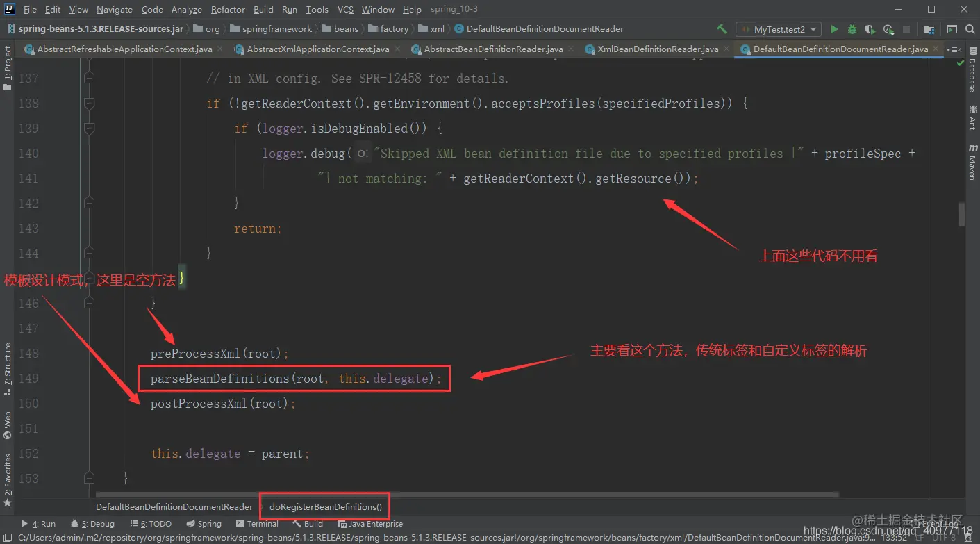Open Search Everywhere magnifier icon
Image resolution: width=980 pixels, height=544 pixels.
[x=970, y=29]
